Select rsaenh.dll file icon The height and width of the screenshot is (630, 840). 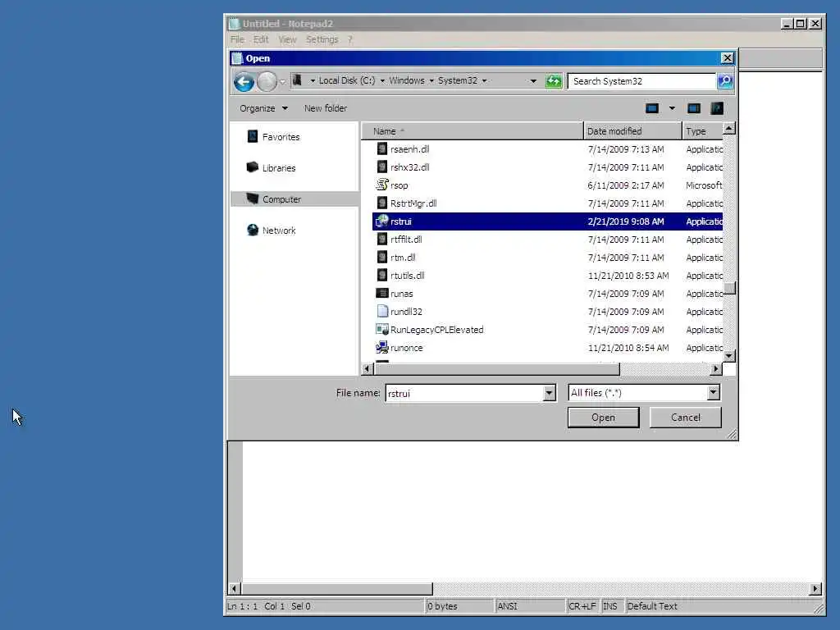click(x=382, y=149)
